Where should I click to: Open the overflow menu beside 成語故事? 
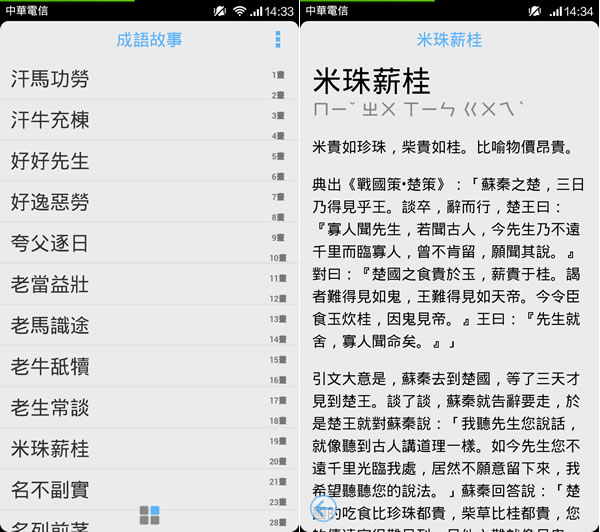(278, 39)
